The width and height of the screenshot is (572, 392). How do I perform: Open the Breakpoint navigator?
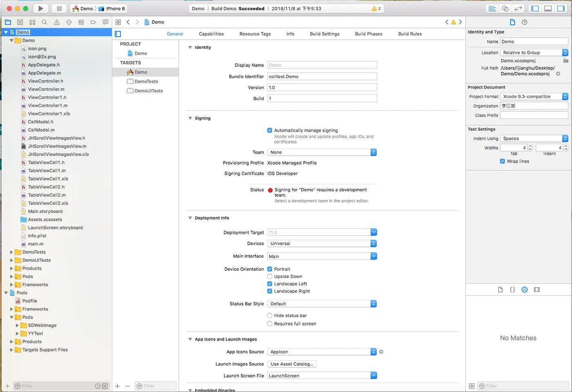[93, 22]
